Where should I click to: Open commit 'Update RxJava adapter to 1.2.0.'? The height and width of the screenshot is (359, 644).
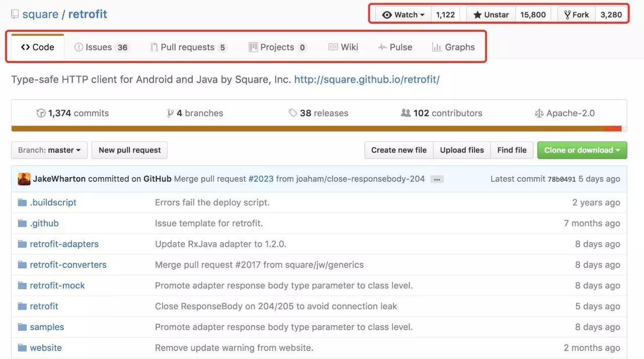pyautogui.click(x=220, y=244)
